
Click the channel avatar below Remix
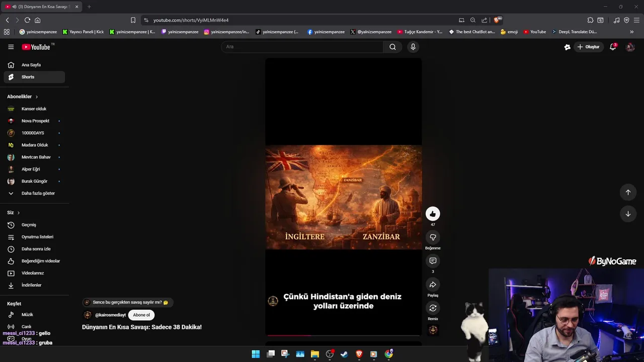click(x=433, y=330)
